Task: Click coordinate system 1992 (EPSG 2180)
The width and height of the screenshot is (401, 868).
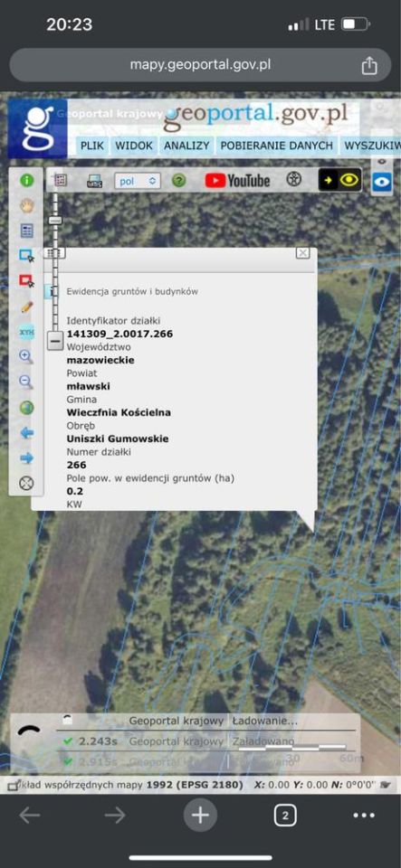Action: click(x=195, y=785)
